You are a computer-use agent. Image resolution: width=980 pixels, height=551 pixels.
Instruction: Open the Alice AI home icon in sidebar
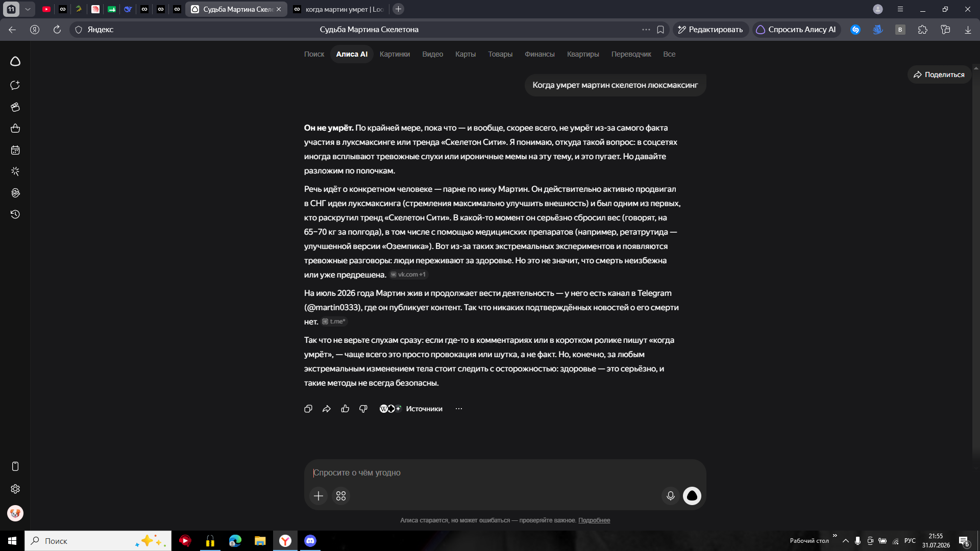tap(15, 62)
